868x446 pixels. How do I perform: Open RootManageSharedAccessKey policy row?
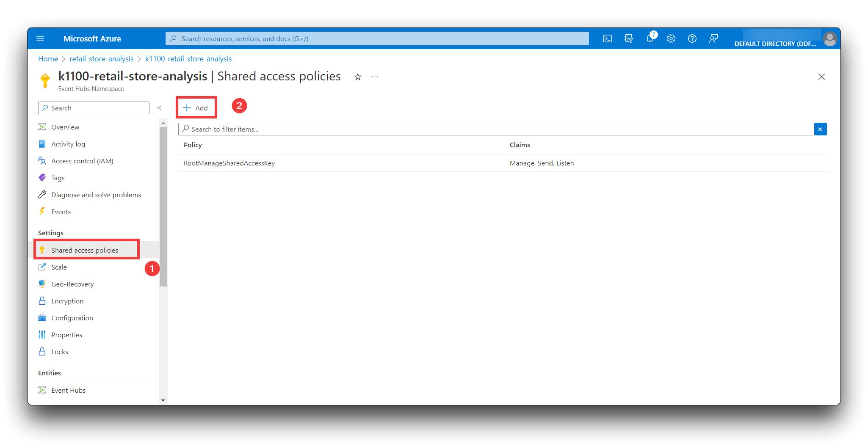(504, 163)
